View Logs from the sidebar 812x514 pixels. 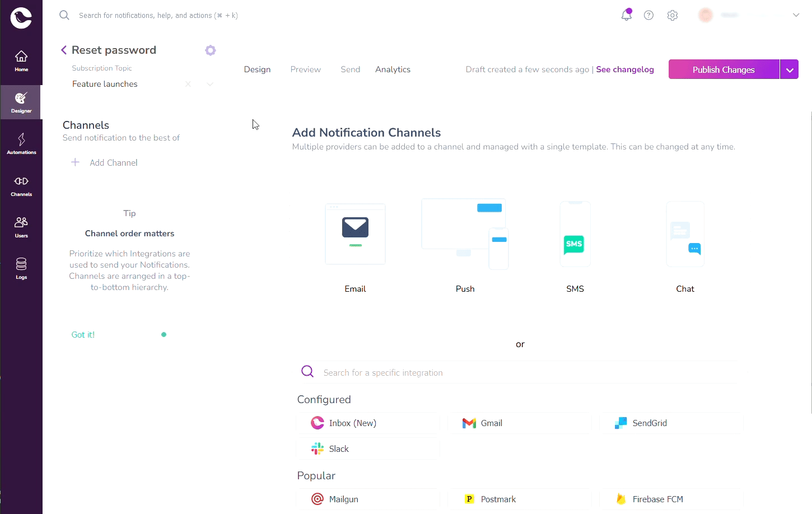(x=21, y=268)
